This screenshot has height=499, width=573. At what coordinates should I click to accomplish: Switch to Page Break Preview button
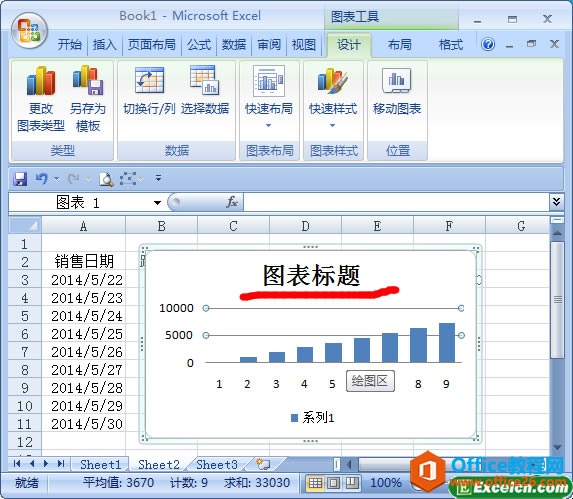coord(352,483)
